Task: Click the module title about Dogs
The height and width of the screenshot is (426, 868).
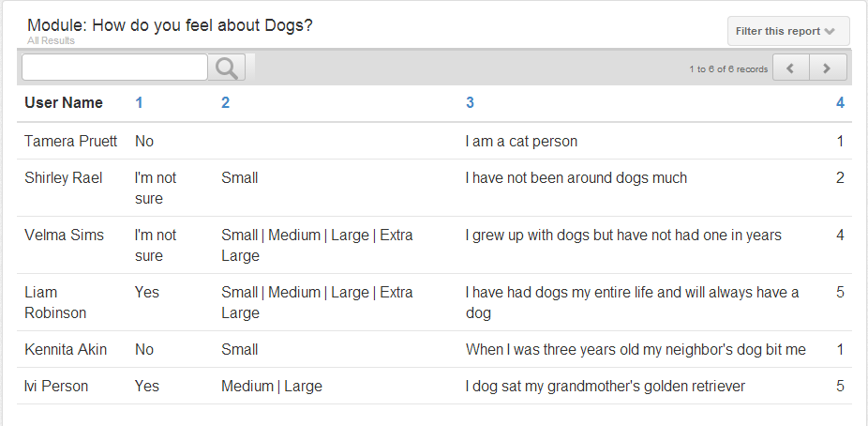Action: point(170,25)
